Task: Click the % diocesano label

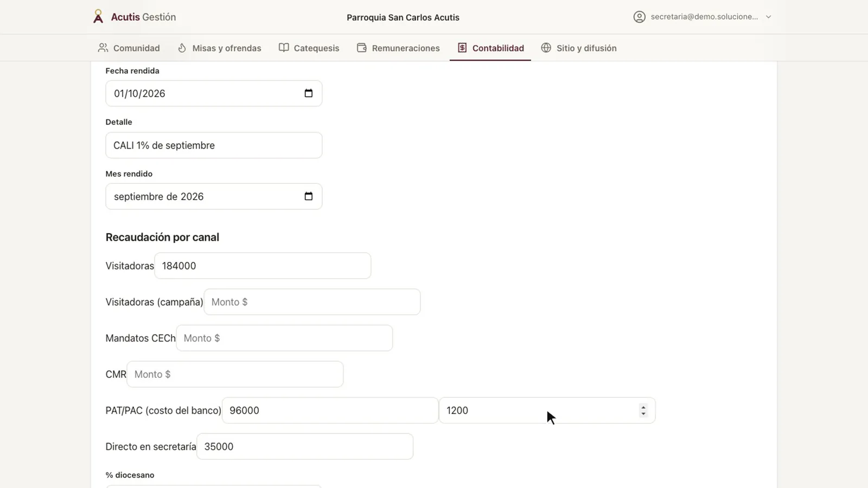Action: tap(130, 475)
